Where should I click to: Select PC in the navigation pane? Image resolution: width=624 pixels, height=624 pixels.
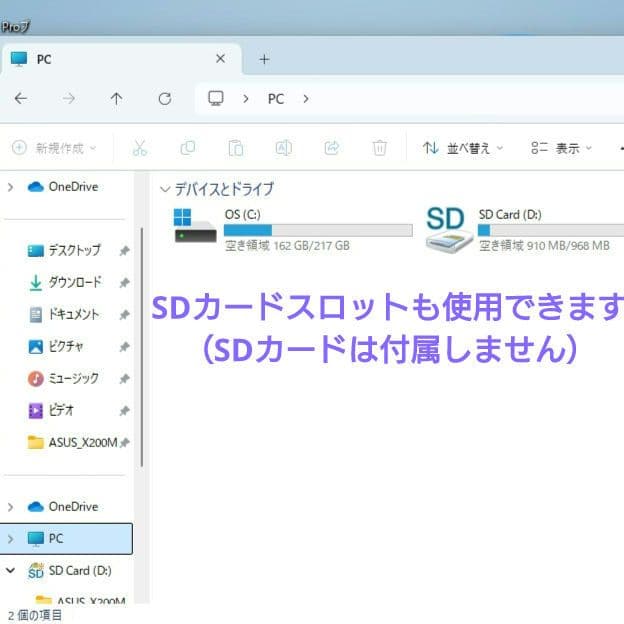click(x=66, y=539)
